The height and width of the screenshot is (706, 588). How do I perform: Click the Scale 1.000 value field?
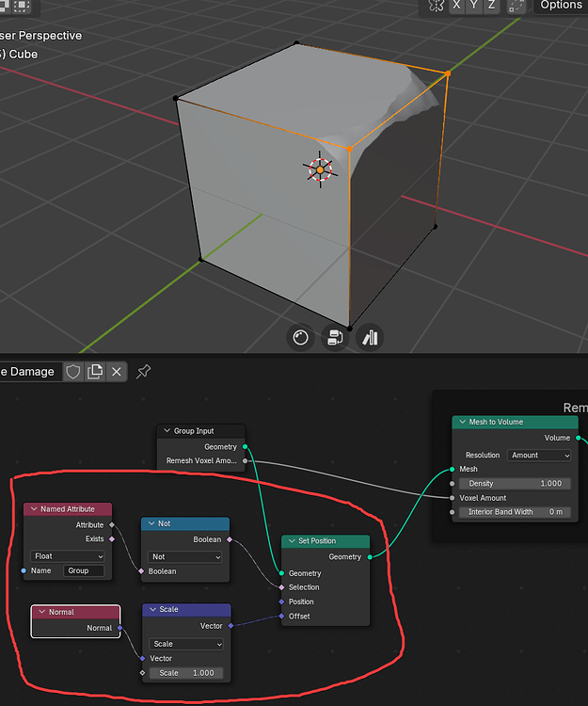[185, 673]
